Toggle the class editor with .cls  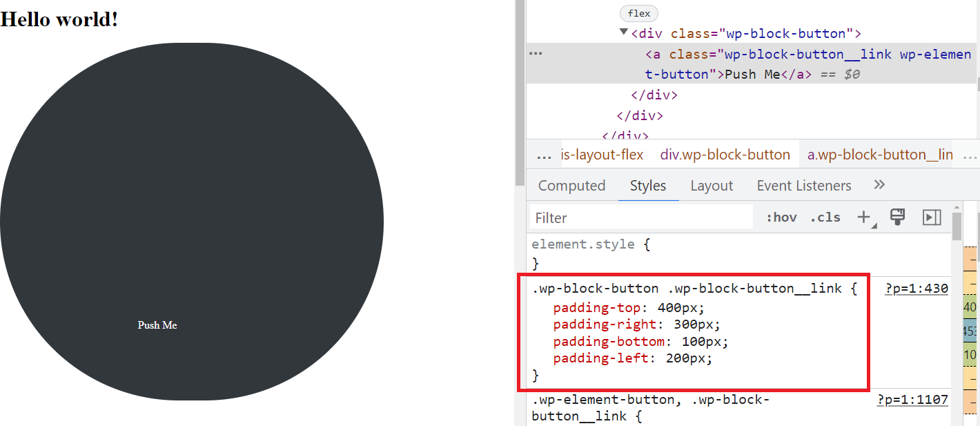point(825,217)
